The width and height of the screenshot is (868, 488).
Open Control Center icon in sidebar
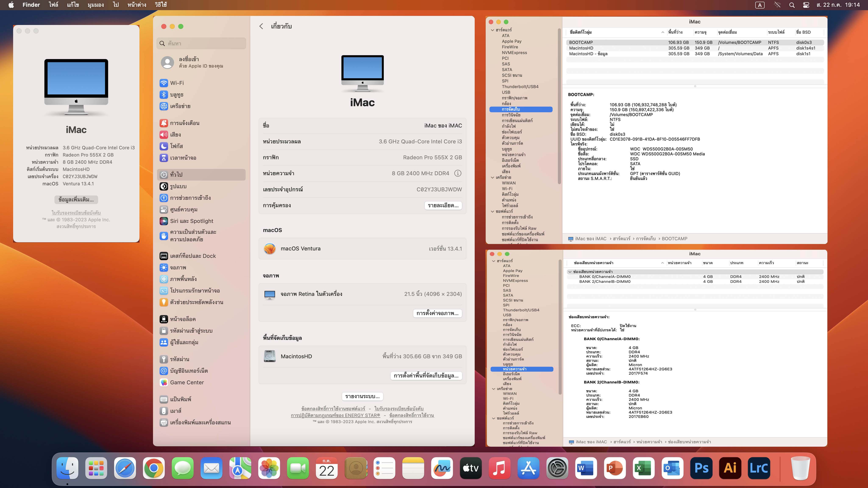coord(164,209)
